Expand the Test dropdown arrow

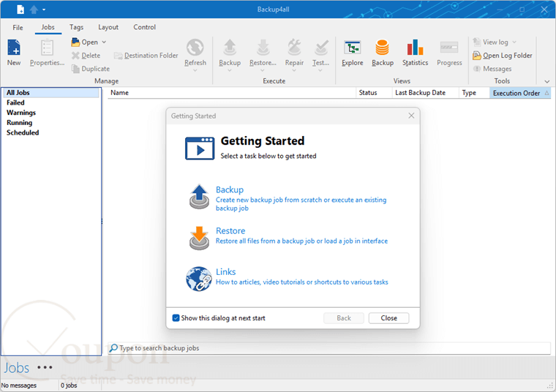pyautogui.click(x=320, y=70)
